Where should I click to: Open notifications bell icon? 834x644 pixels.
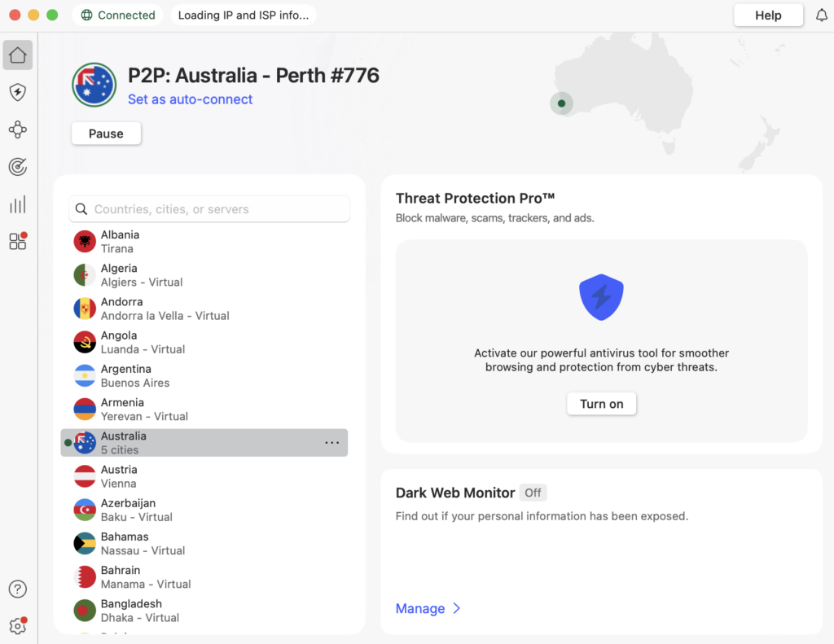821,15
